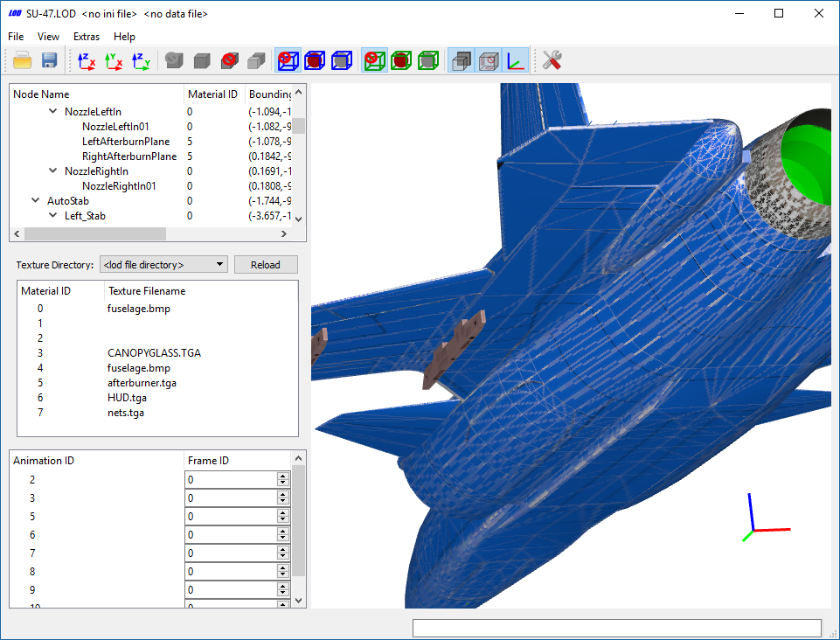Viewport: 840px width, 640px height.
Task: Click the gray cube with red prohibition icon
Action: pyautogui.click(x=229, y=60)
